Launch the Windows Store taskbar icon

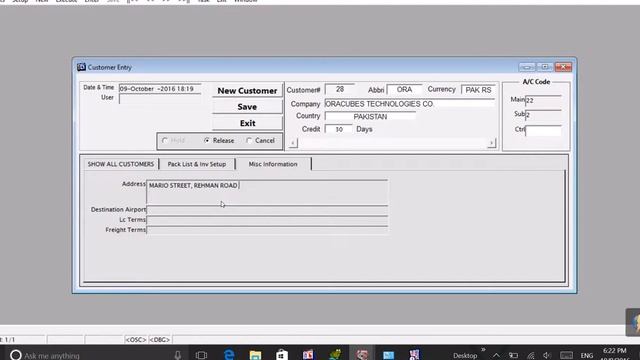pos(282,355)
